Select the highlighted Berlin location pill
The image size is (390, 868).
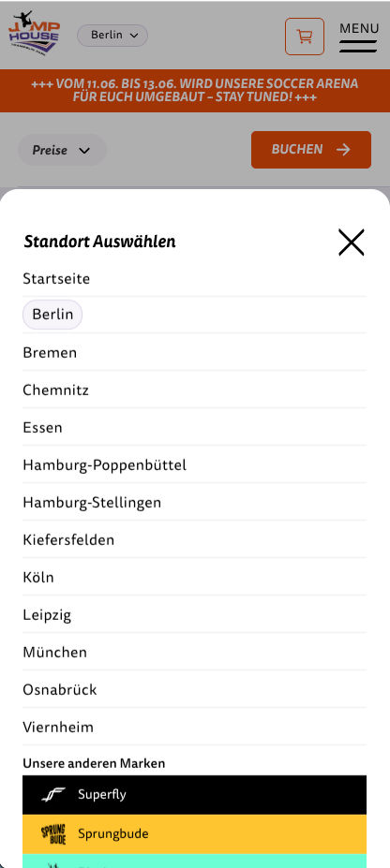52,315
